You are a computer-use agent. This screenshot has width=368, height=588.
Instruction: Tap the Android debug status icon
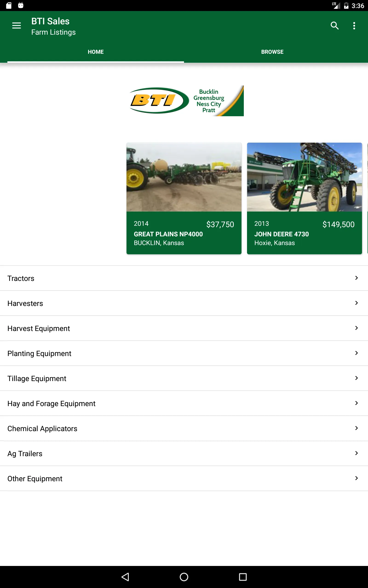[x=21, y=5]
